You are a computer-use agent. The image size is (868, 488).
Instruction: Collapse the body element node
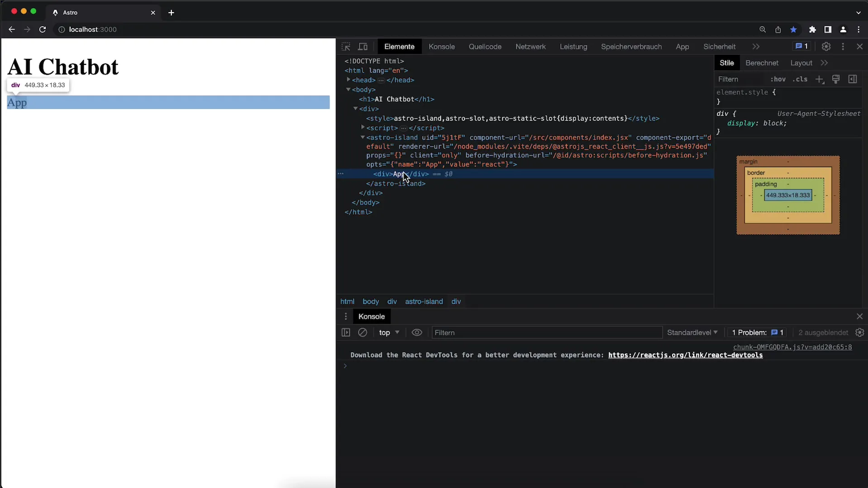click(348, 90)
